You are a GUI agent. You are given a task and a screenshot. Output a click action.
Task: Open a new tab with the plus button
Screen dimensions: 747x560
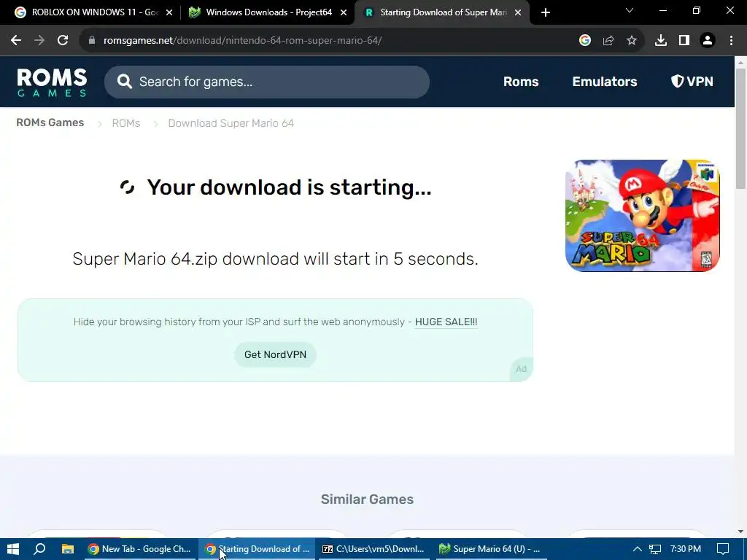(546, 12)
